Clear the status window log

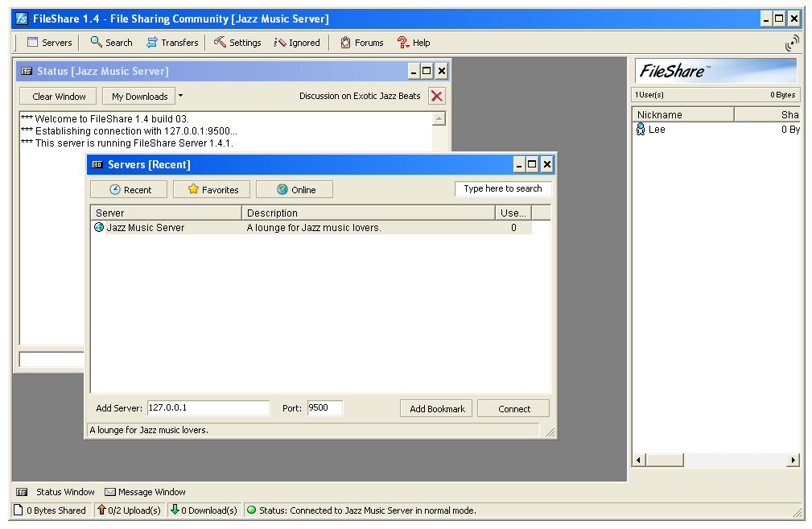point(59,97)
